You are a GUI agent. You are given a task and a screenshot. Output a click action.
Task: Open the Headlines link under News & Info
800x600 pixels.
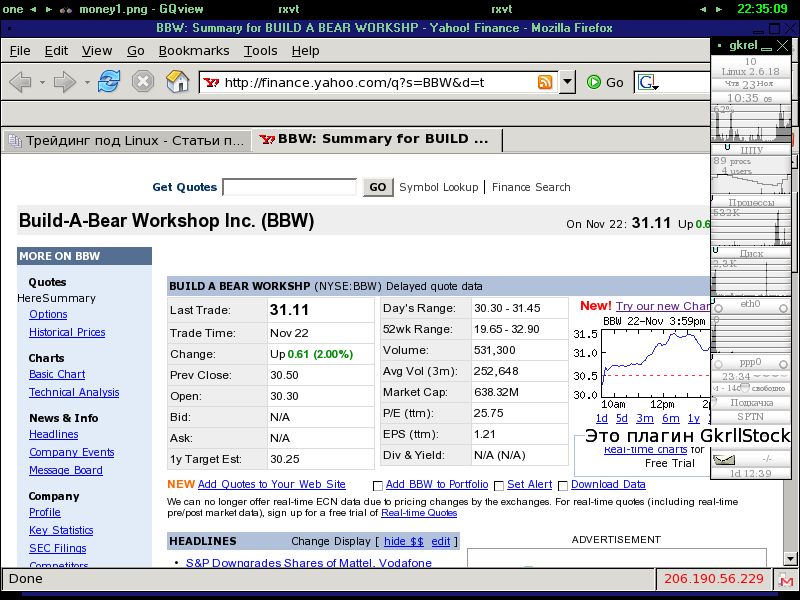pyautogui.click(x=54, y=434)
